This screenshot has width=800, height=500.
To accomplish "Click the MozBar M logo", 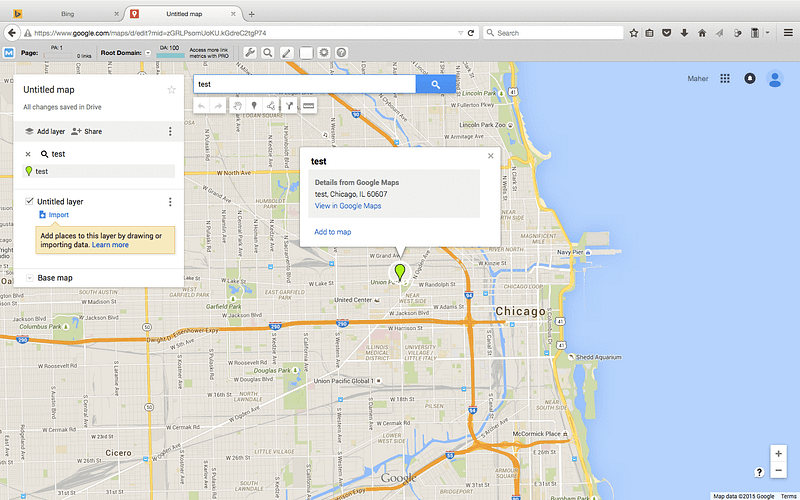I will (x=9, y=53).
